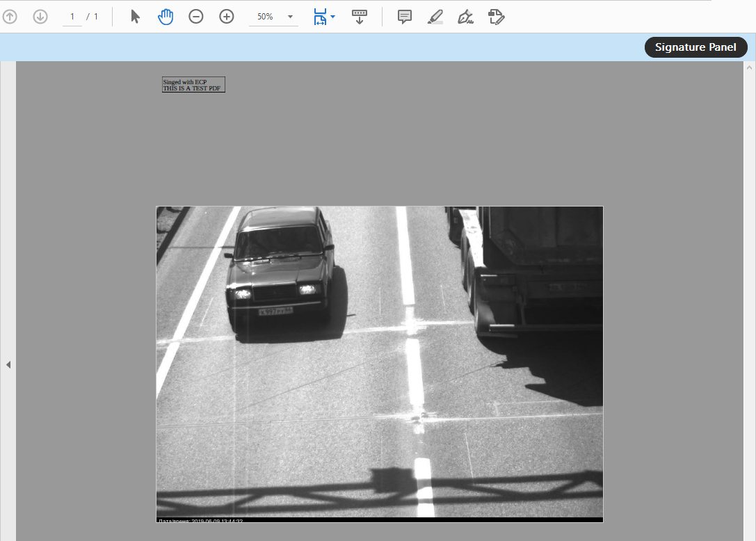Choose the Selection arrow tool
The width and height of the screenshot is (756, 541).
pyautogui.click(x=135, y=17)
